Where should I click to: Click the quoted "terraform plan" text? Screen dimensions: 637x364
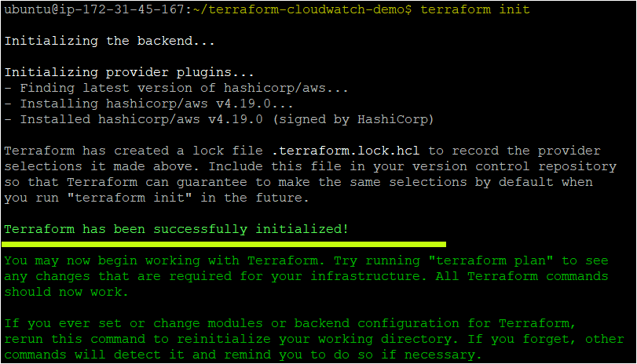[491, 260]
